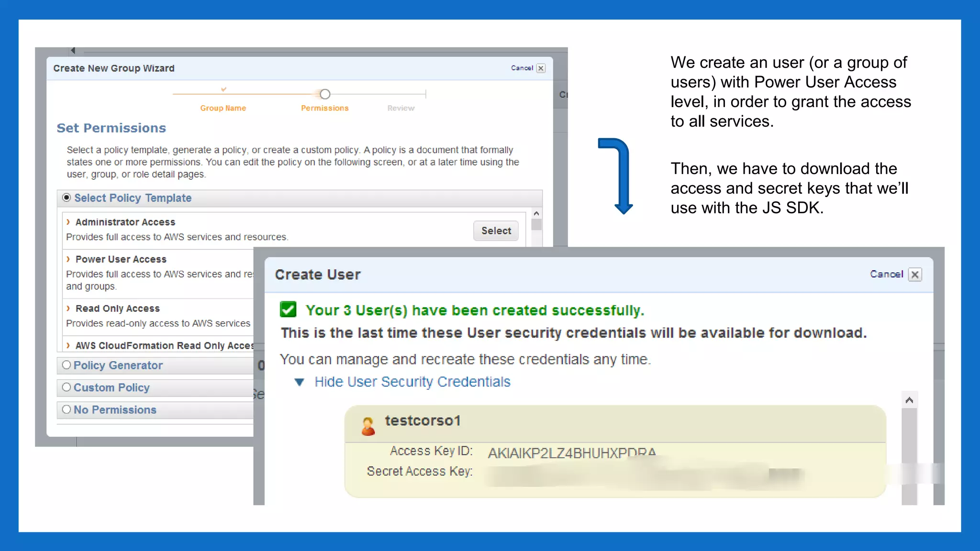This screenshot has height=551, width=980.
Task: Expand the Power User Access chevron
Action: click(68, 259)
